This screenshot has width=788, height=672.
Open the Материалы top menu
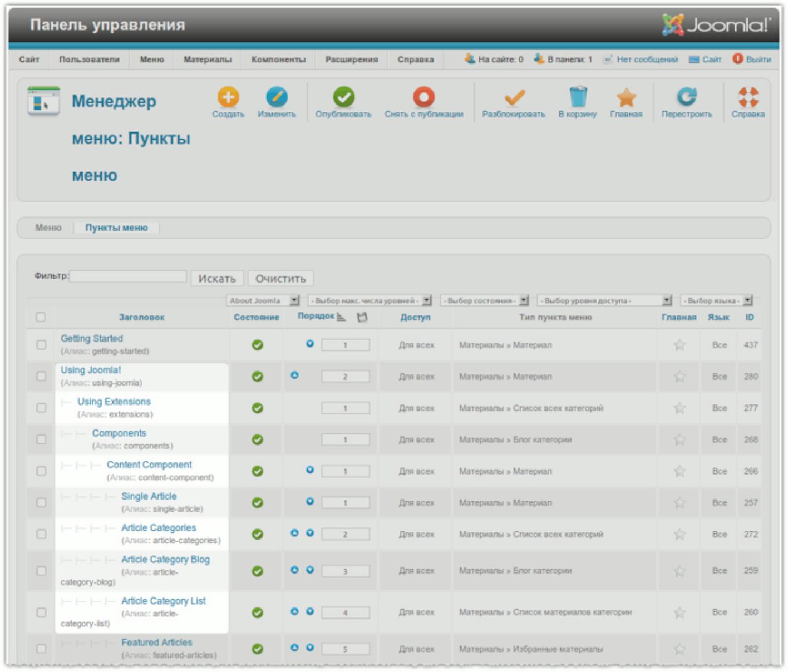tap(208, 60)
